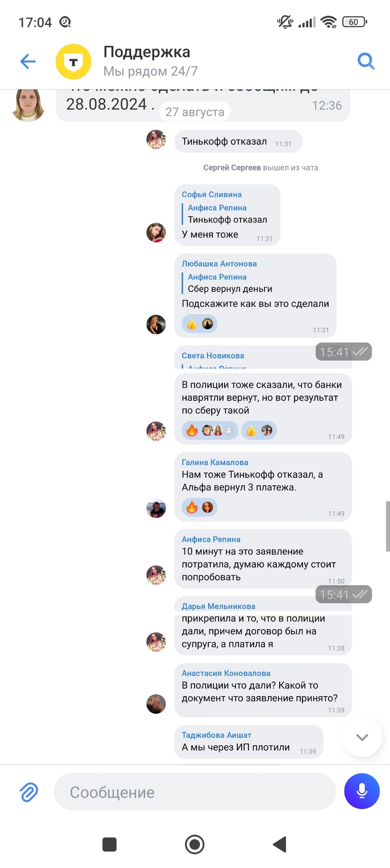Tap the Android home navigation button

tap(194, 845)
